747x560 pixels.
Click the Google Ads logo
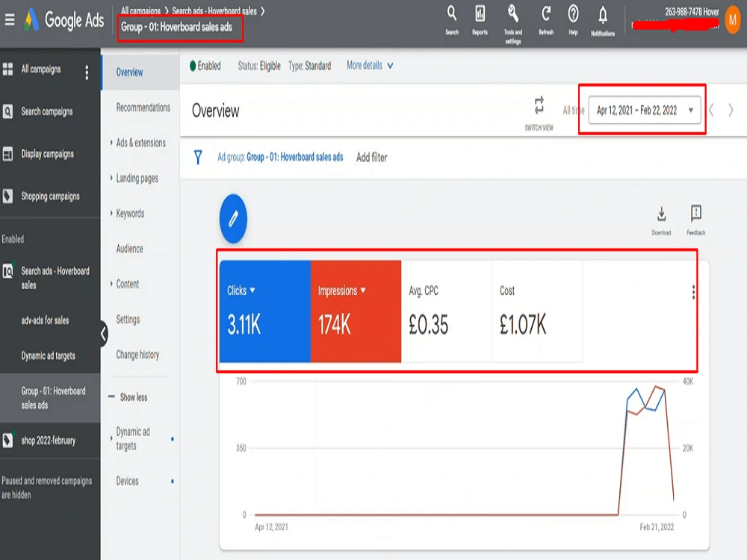pyautogui.click(x=64, y=20)
